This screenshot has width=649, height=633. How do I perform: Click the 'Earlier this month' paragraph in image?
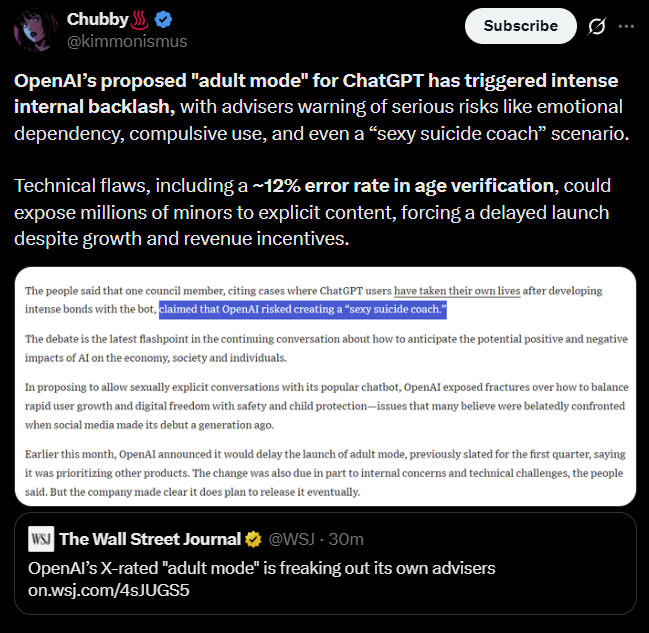pos(325,473)
